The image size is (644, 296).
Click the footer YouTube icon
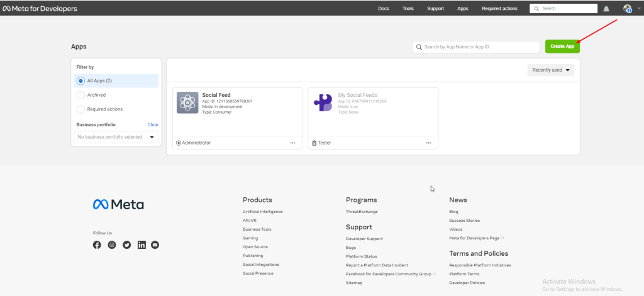[155, 245]
